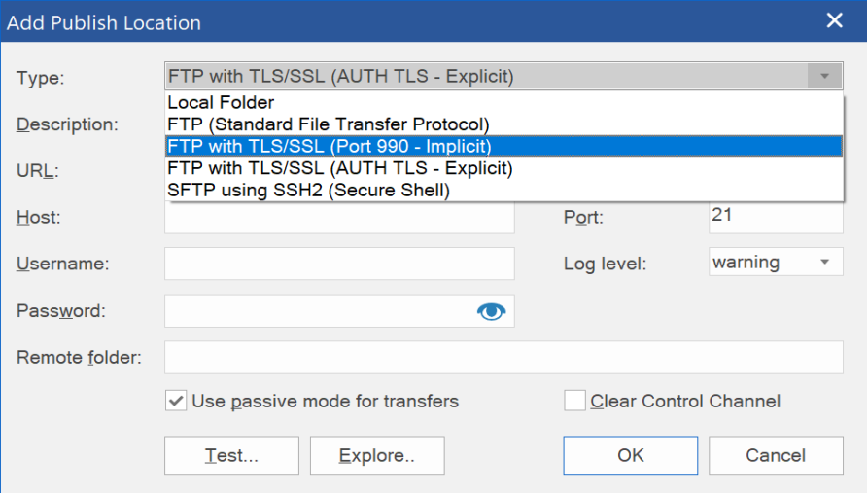Click into the Username field
Image resolution: width=868 pixels, height=494 pixels.
tap(339, 264)
